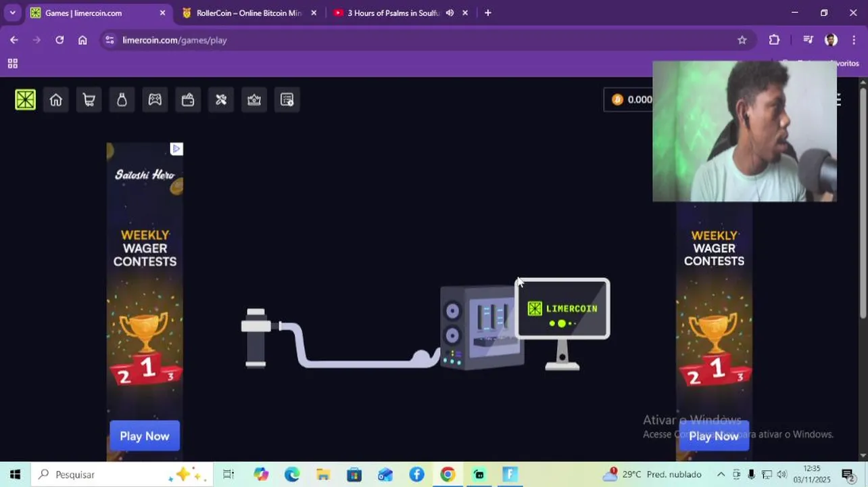Click Play Now on left Satoshi Hero ad
This screenshot has width=868, height=487.
(x=145, y=436)
